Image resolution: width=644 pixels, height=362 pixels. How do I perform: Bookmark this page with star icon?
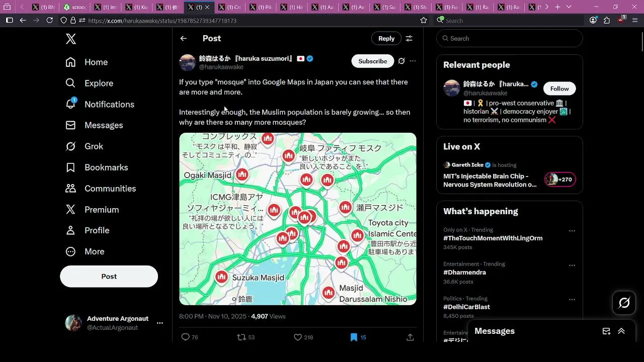click(424, 20)
